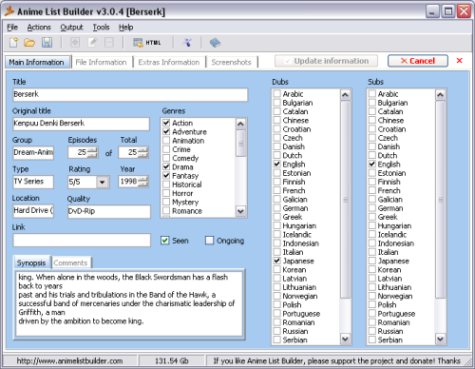Open the Help menu
Viewport: 475px width, 369px height.
[x=126, y=27]
